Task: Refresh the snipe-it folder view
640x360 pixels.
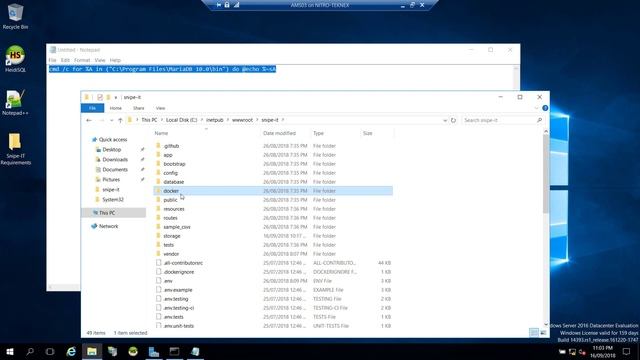Action: pyautogui.click(x=453, y=120)
